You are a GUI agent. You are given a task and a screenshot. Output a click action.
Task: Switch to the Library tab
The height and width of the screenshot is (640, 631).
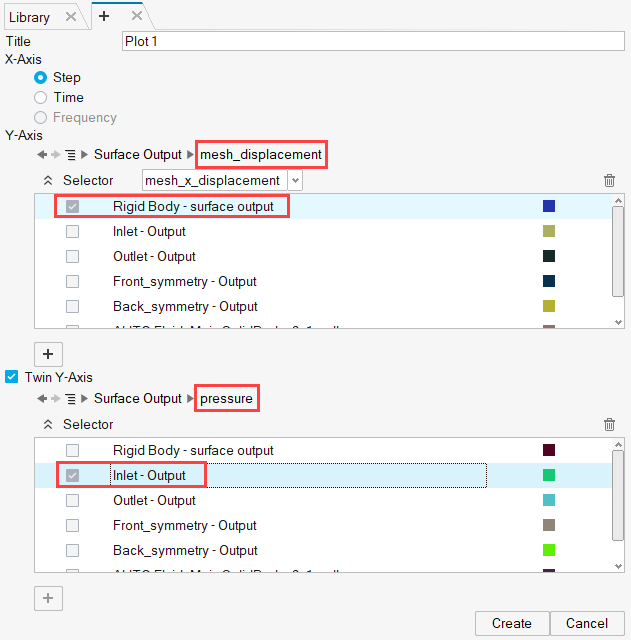(x=30, y=17)
